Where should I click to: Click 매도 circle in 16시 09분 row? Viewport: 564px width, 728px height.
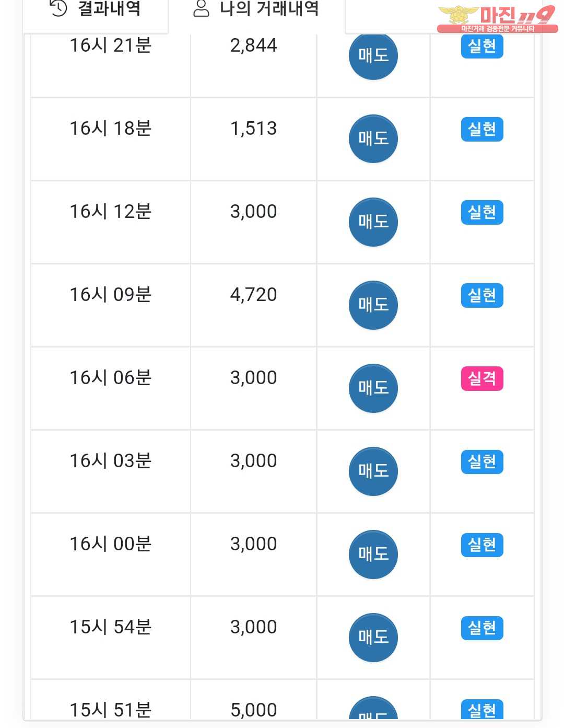pos(373,305)
